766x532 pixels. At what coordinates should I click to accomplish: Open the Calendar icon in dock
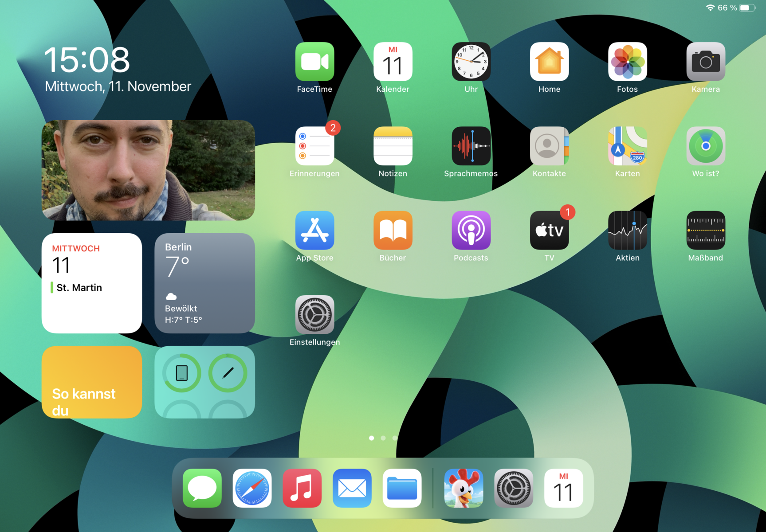pyautogui.click(x=563, y=488)
